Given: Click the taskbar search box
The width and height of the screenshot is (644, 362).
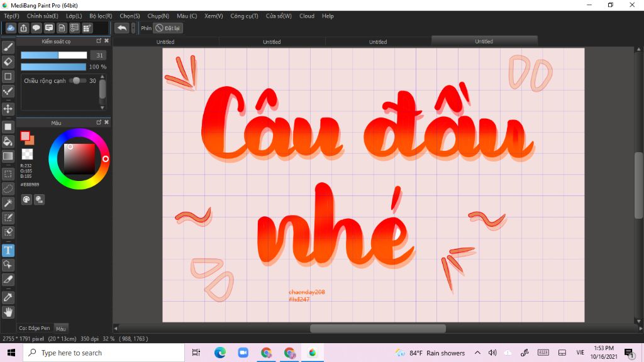Looking at the screenshot, I should point(104,353).
